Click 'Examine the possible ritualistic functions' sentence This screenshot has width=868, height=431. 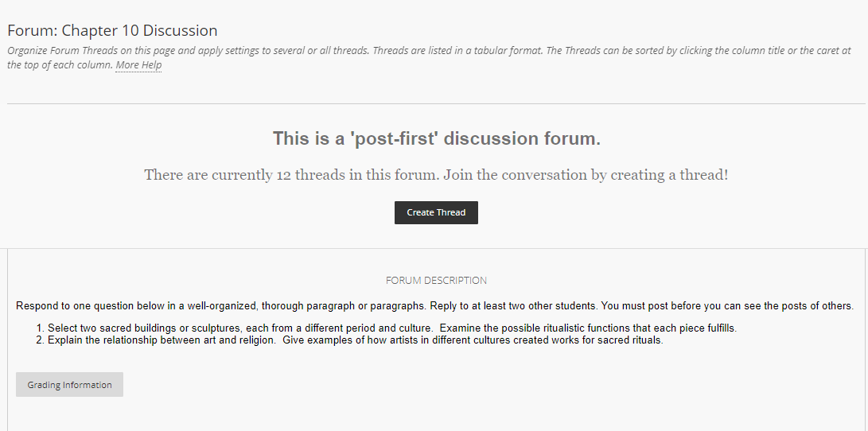click(588, 328)
